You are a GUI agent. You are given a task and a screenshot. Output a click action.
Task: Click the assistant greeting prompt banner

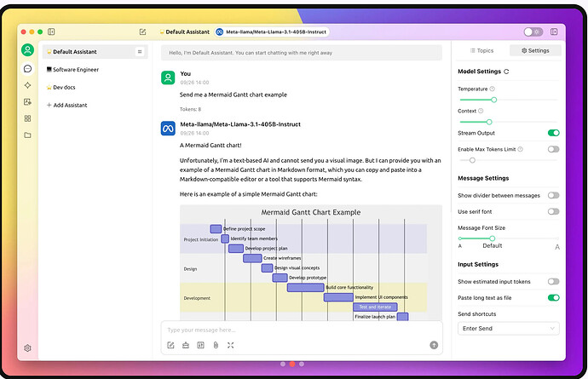point(302,53)
